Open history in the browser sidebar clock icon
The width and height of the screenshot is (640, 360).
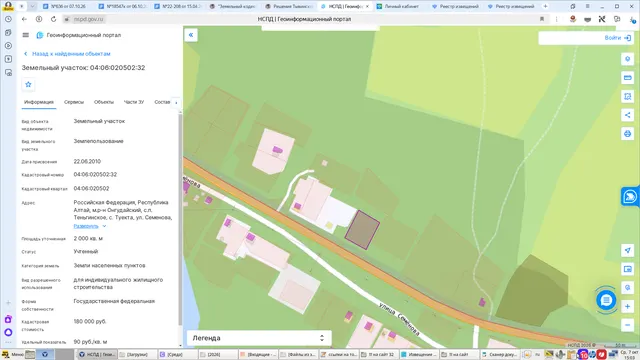tap(8, 19)
